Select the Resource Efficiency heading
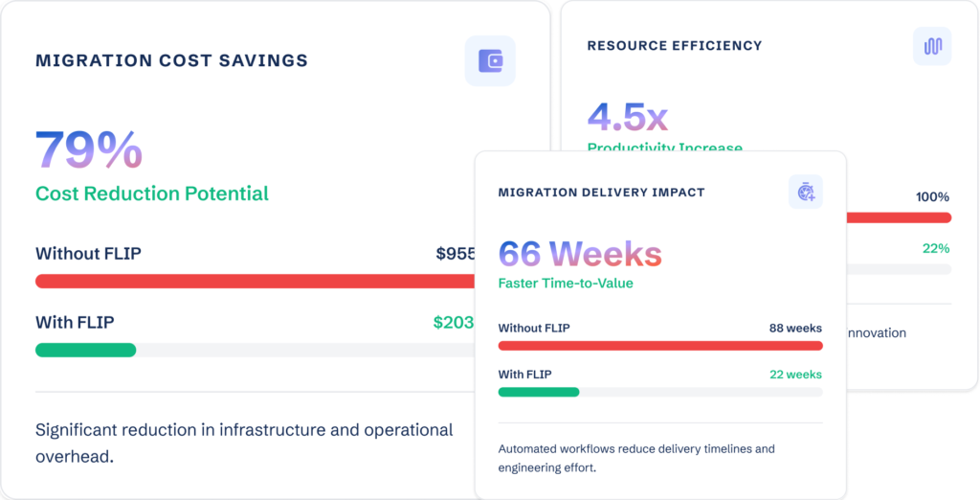Screen dimensions: 980x500 [675, 45]
